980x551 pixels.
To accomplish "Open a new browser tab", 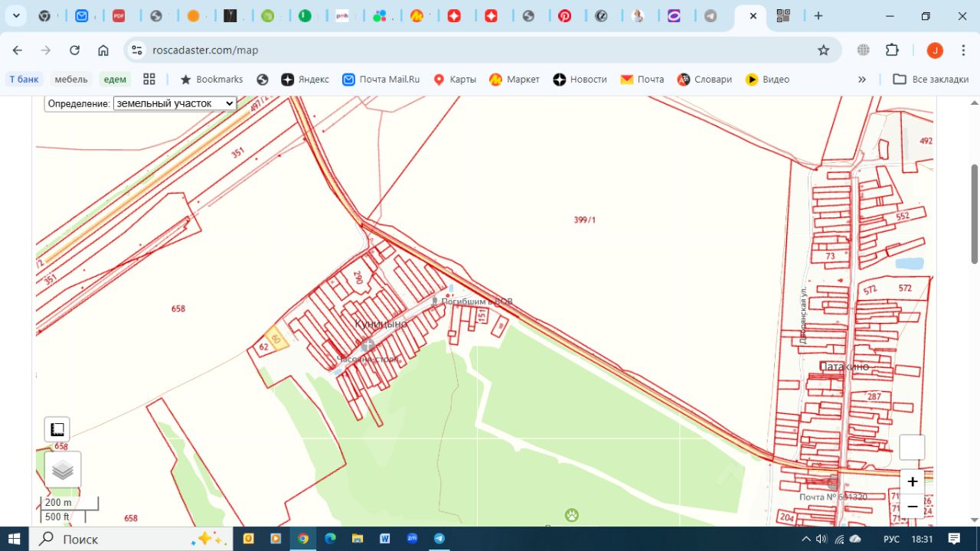I will click(818, 15).
